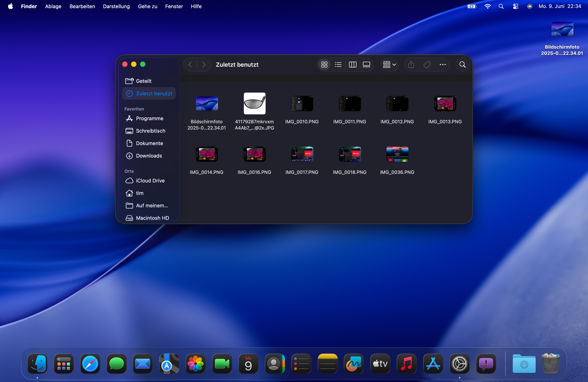Open the tim home folder
This screenshot has width=588, height=382.
(x=149, y=193)
